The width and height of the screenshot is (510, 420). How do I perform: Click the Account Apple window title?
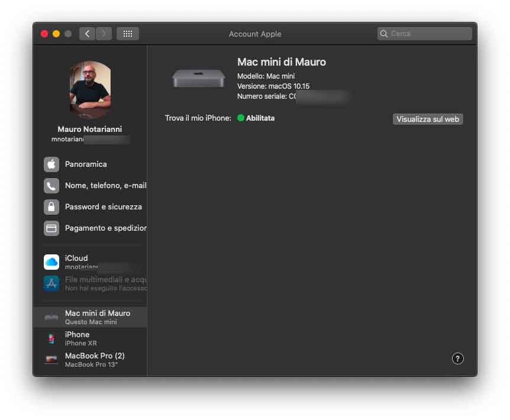(x=255, y=34)
